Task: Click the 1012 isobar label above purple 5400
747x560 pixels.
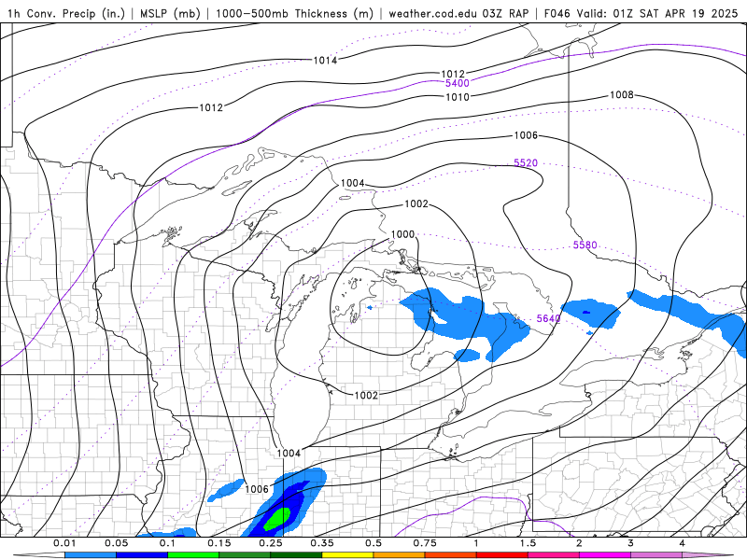Action: pos(453,74)
